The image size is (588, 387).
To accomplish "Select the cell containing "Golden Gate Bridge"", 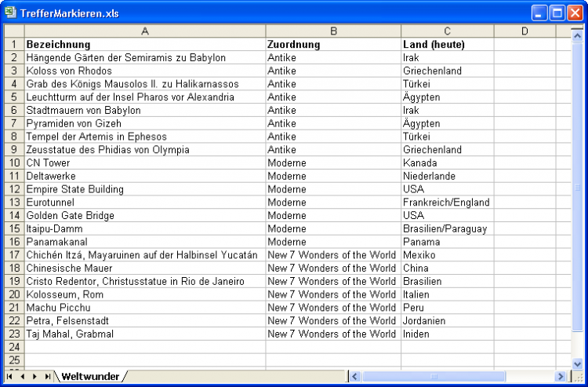I will coord(145,216).
